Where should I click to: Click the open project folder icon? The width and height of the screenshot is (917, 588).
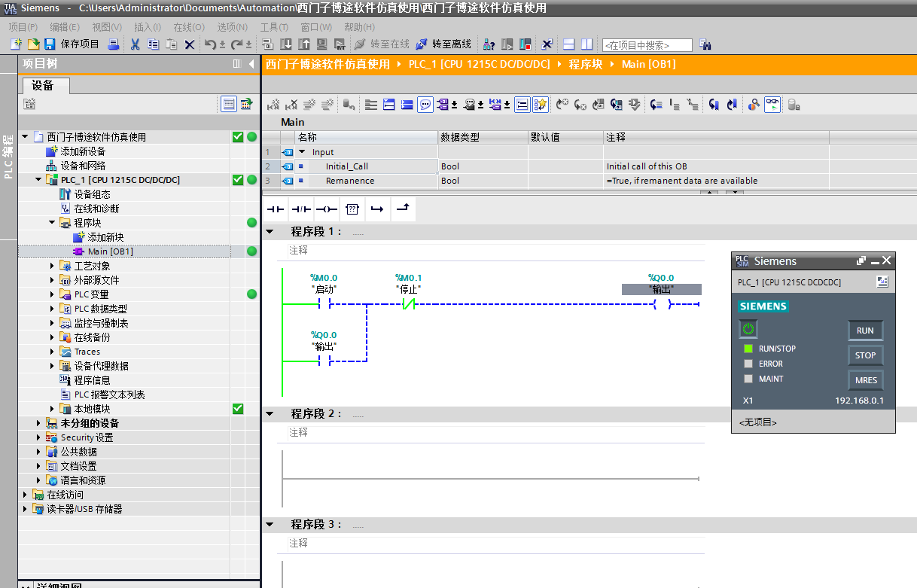[33, 44]
